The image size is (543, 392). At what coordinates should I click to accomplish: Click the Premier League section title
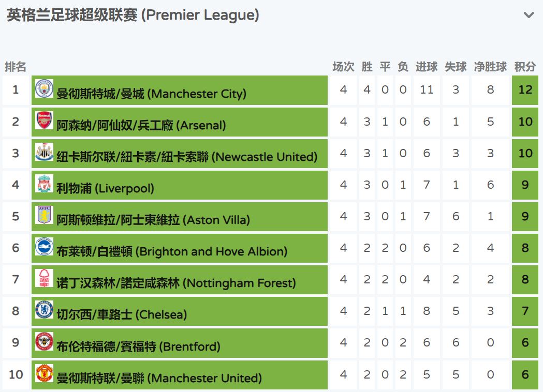click(x=133, y=15)
